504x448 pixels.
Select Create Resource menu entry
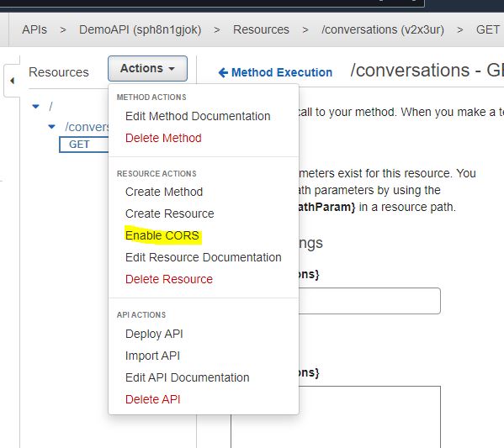point(169,213)
